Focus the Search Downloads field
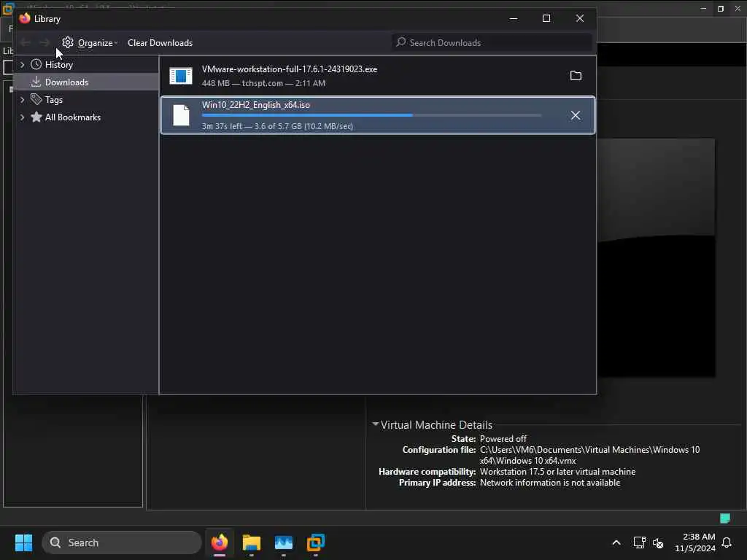Viewport: 747px width, 560px height. coord(492,42)
